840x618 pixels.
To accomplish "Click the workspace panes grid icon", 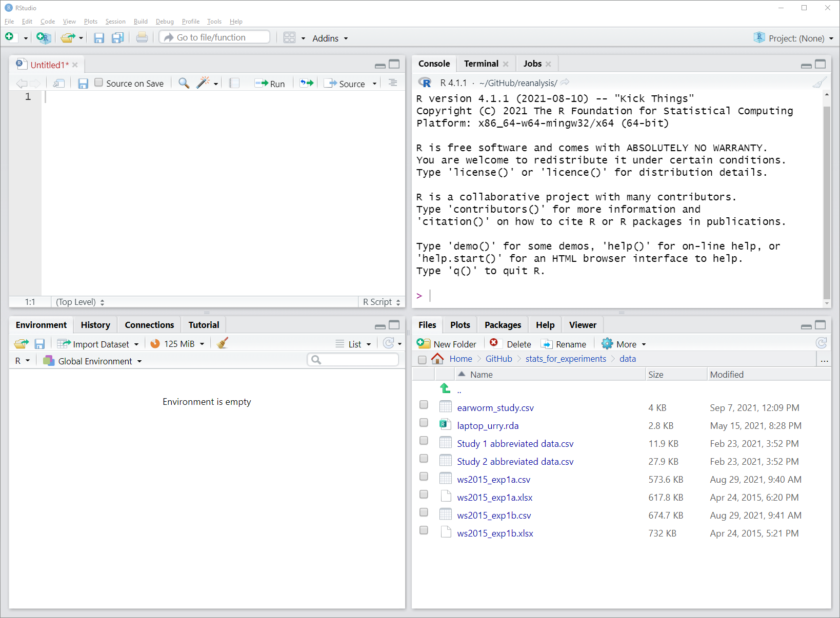I will point(289,38).
